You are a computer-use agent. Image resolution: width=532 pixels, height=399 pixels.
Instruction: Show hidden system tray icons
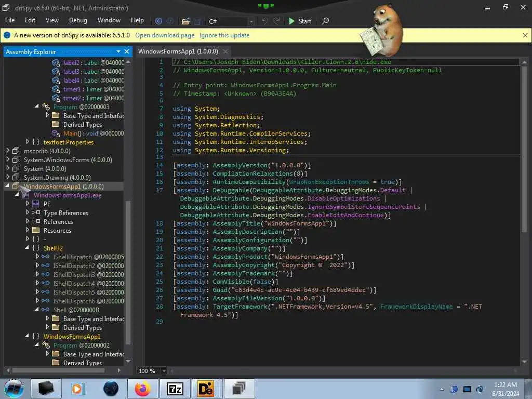(442, 389)
